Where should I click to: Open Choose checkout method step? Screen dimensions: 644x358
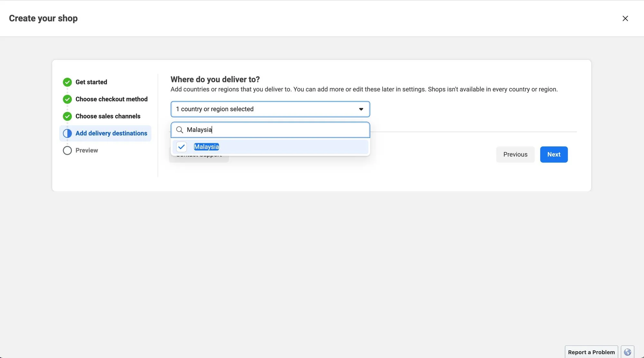pyautogui.click(x=111, y=99)
